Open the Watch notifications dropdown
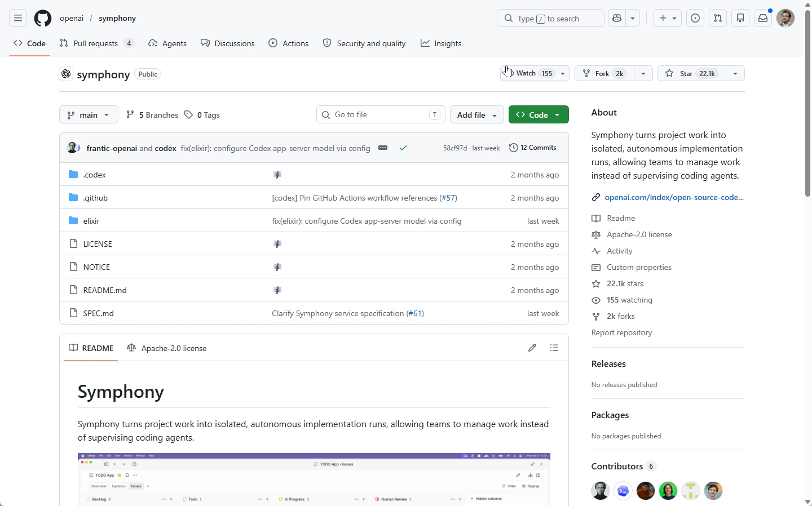Viewport: 812px width, 506px height. (x=535, y=73)
